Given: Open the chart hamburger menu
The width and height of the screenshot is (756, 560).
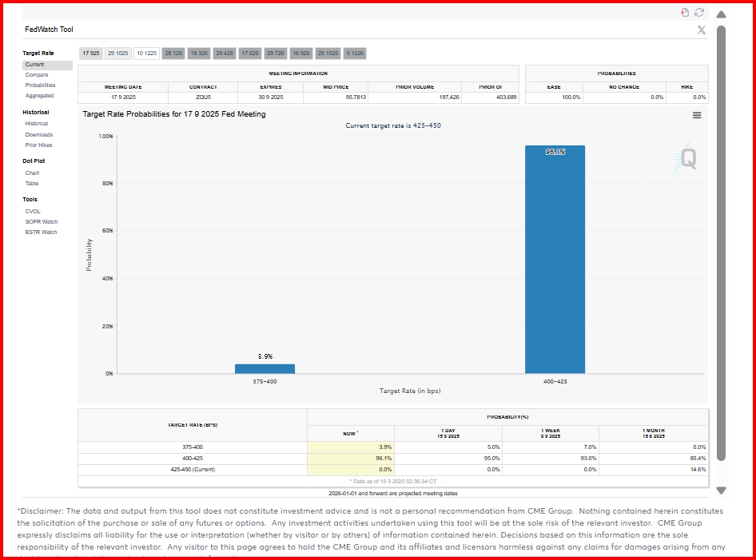Looking at the screenshot, I should tap(697, 115).
